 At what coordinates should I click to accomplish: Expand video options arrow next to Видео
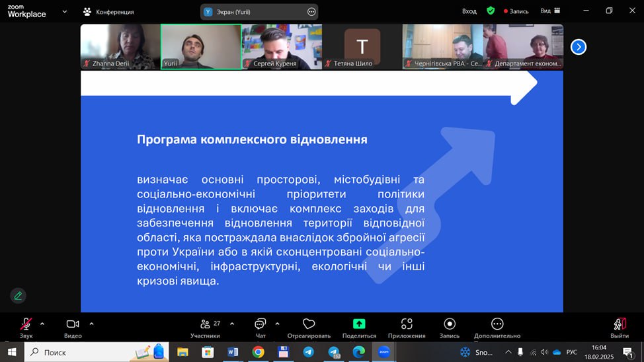[x=91, y=324]
